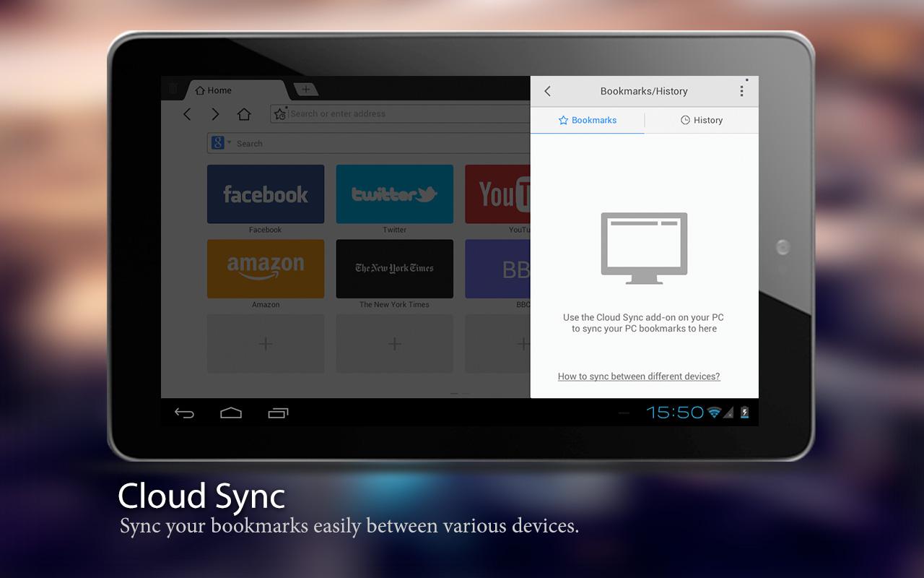This screenshot has width=924, height=578.
Task: Switch to the History tab
Action: [x=702, y=121]
